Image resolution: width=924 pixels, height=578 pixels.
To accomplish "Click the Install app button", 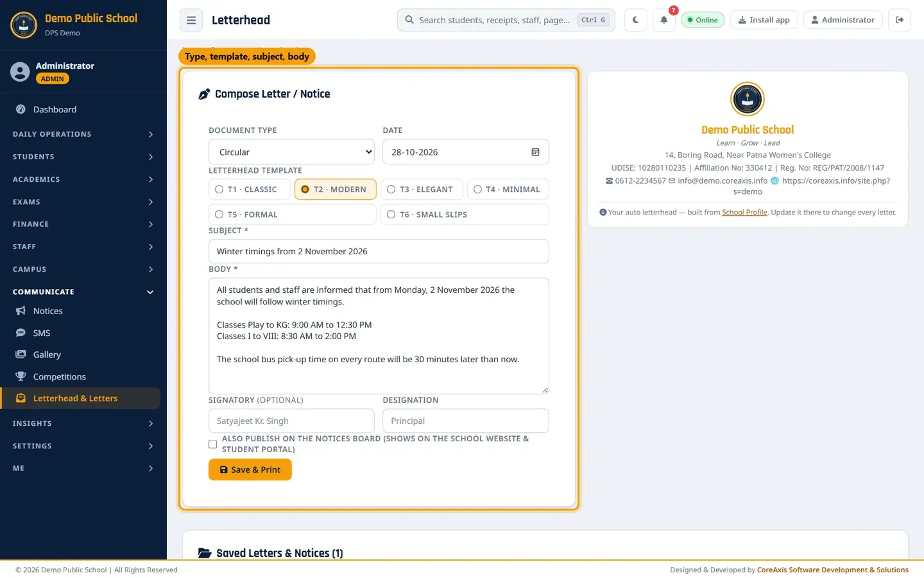I will [x=764, y=20].
